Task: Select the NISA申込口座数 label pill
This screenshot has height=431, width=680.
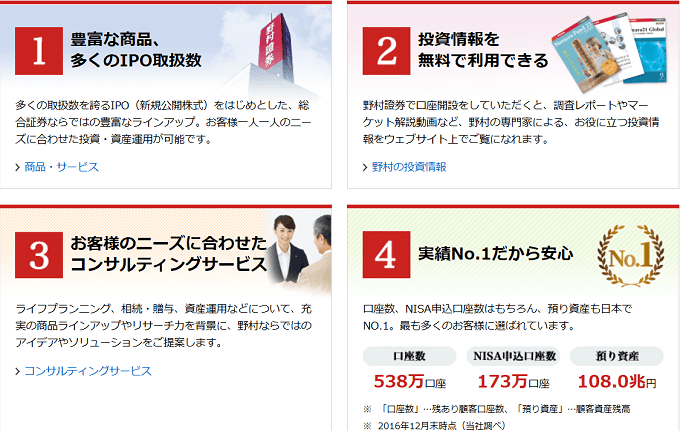Action: pyautogui.click(x=513, y=356)
